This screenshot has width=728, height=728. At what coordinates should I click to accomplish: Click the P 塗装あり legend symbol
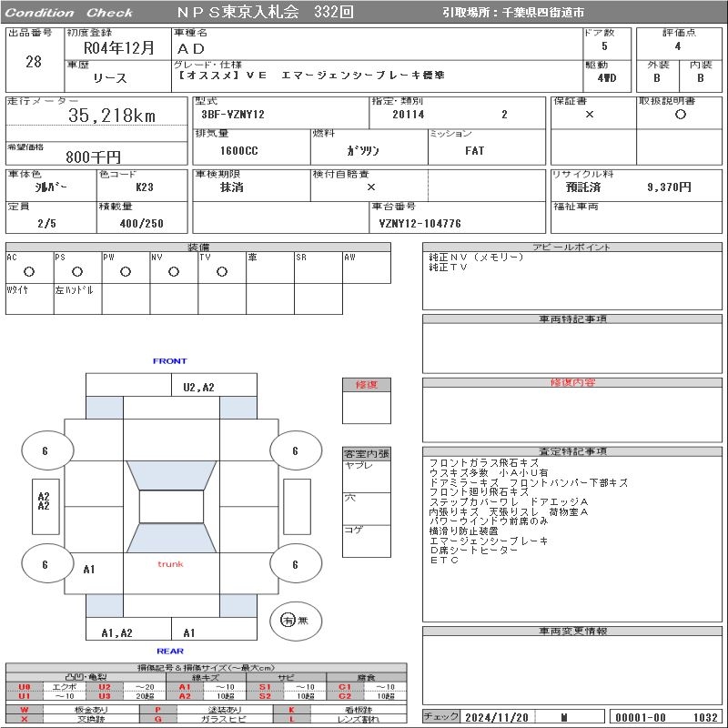[x=157, y=709]
